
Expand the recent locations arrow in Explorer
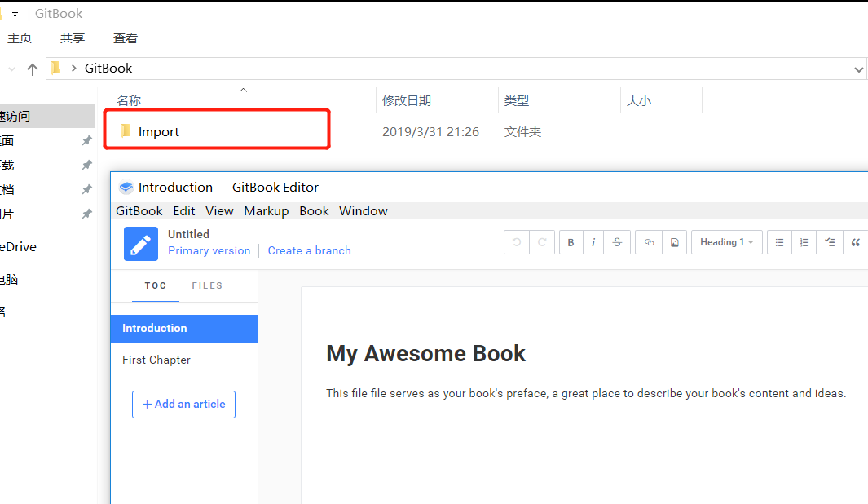[x=11, y=69]
